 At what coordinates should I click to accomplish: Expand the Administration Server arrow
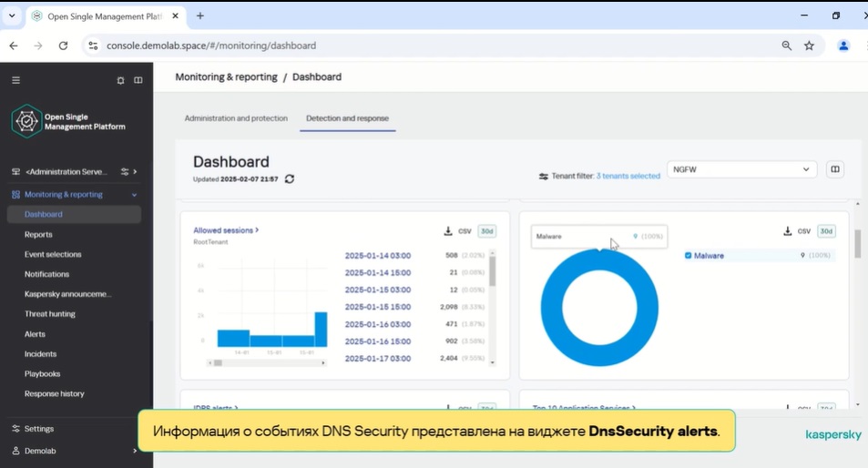135,171
